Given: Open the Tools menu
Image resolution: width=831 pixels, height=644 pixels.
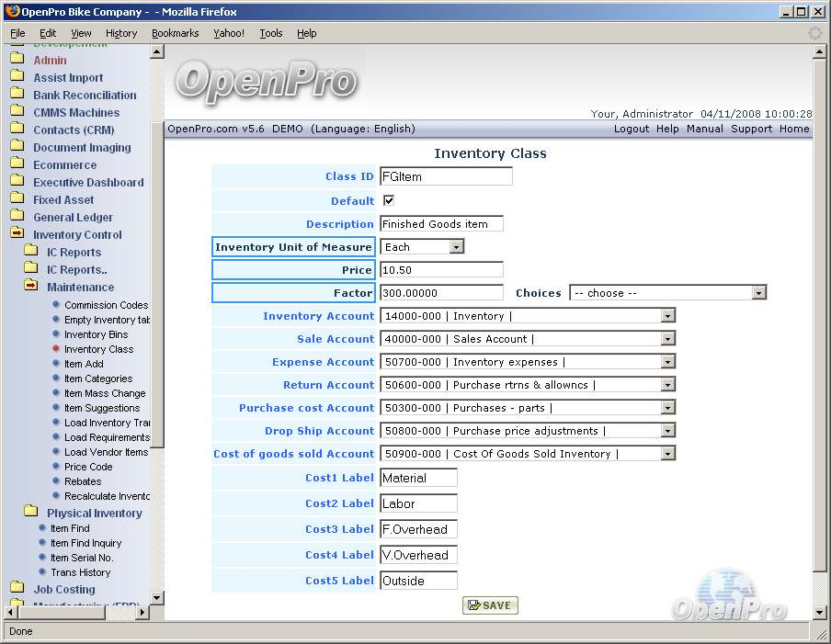Looking at the screenshot, I should point(271,33).
